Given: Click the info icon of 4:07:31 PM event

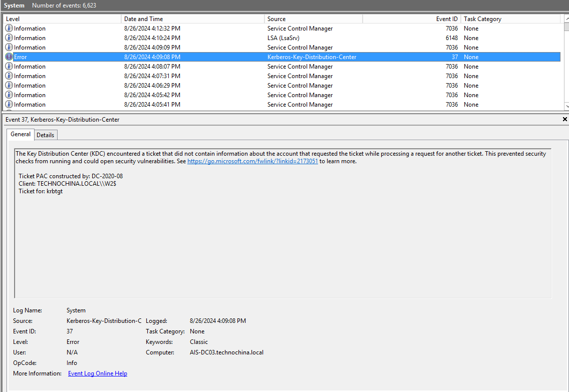Looking at the screenshot, I should pos(9,76).
